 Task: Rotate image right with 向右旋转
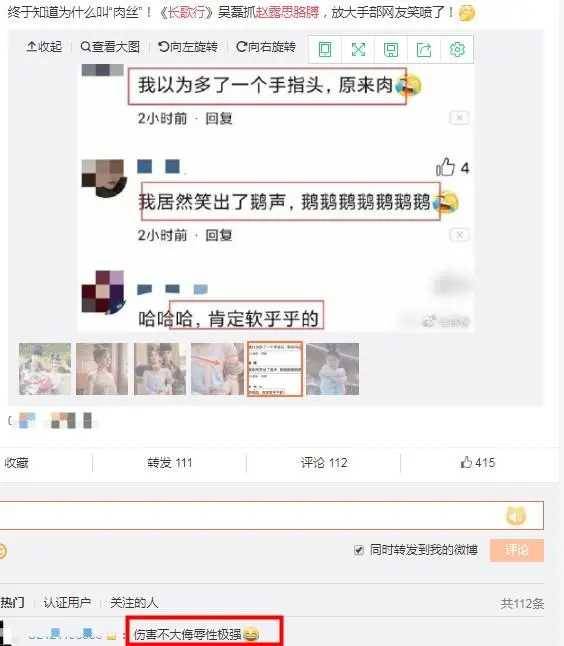(266, 47)
